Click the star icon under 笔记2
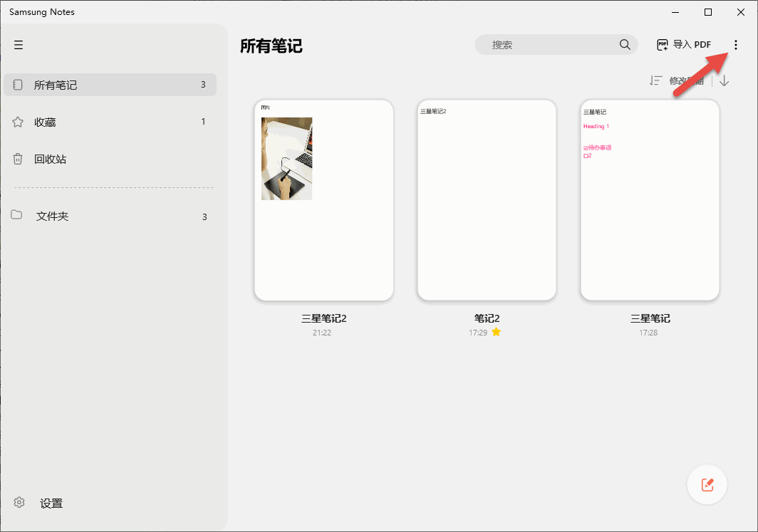This screenshot has height=532, width=758. coord(496,332)
